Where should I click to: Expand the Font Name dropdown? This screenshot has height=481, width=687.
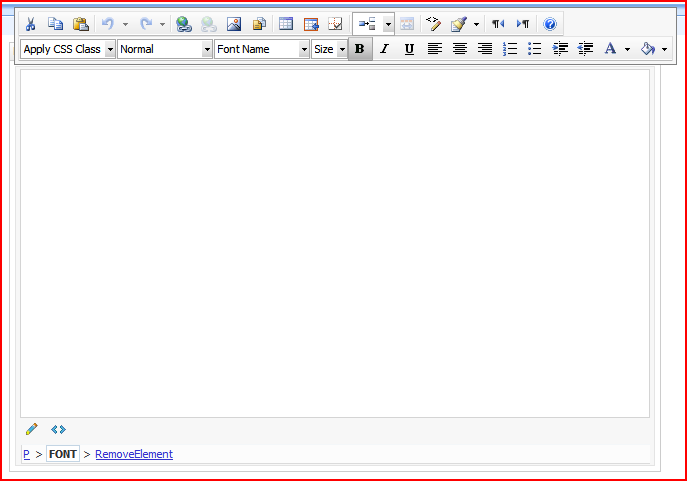point(262,49)
